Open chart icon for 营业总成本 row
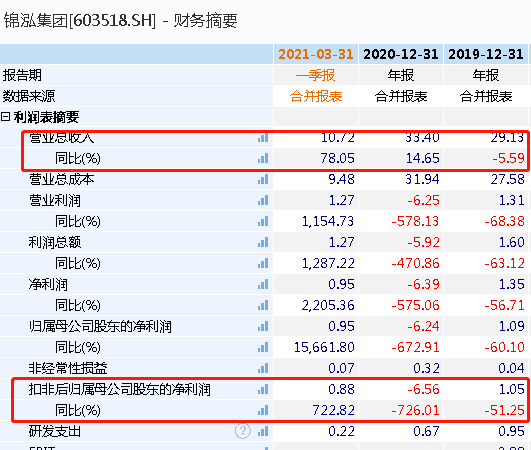The image size is (531, 450). coord(263,179)
